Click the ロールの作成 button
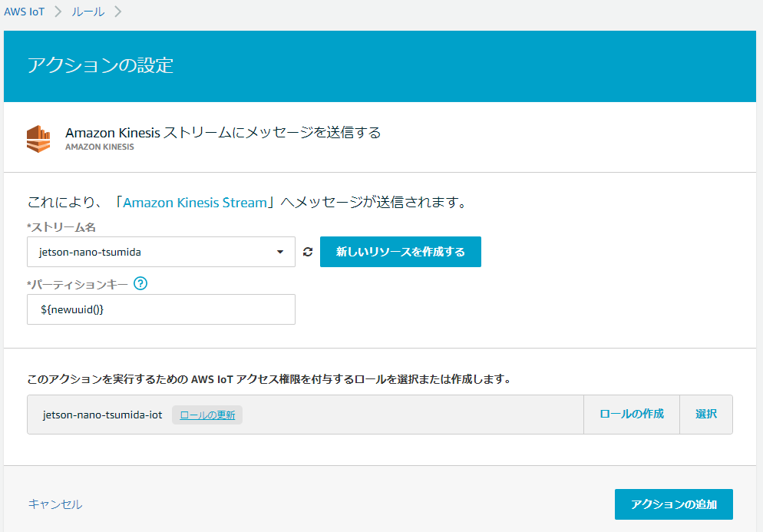Image resolution: width=763 pixels, height=532 pixels. pyautogui.click(x=632, y=415)
